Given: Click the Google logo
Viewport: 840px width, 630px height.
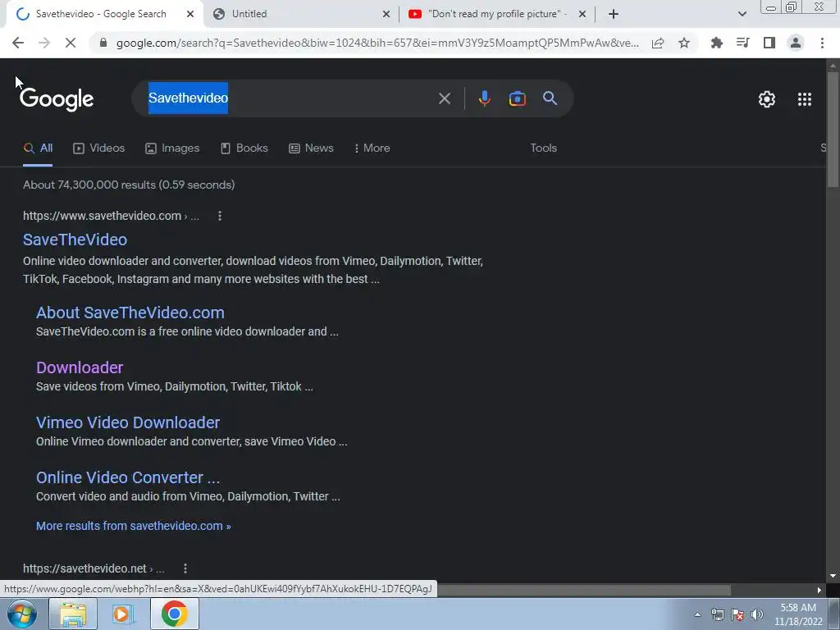Looking at the screenshot, I should click(57, 99).
